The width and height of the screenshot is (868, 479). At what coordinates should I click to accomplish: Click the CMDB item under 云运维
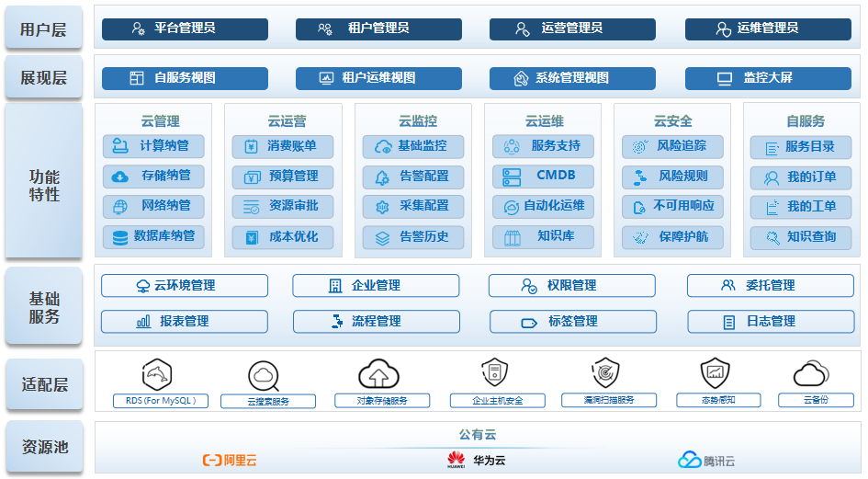(543, 176)
